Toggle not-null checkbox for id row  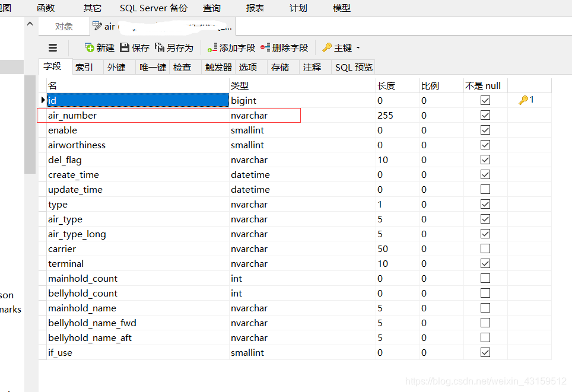pos(485,100)
